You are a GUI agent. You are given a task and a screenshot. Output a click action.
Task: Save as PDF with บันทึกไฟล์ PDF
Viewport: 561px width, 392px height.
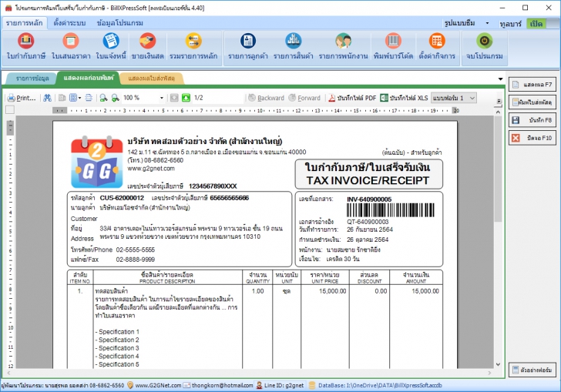[x=352, y=98]
